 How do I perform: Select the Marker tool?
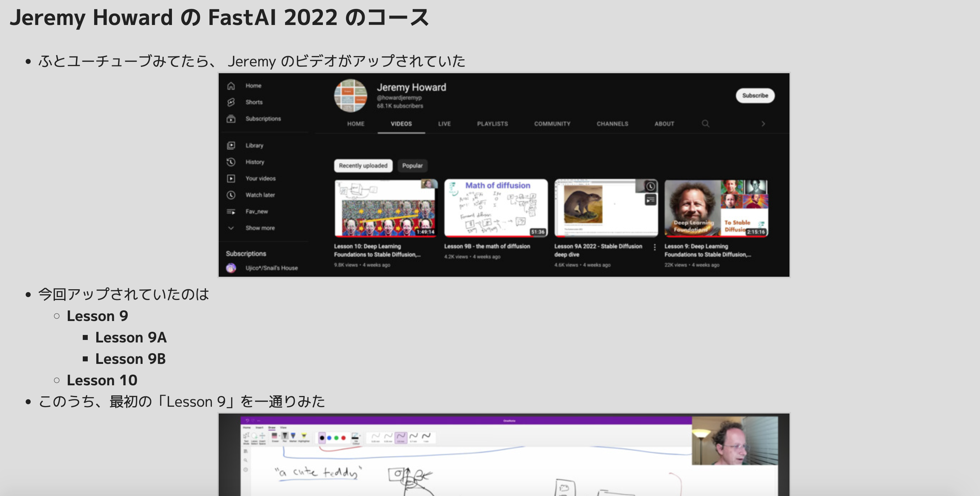293,438
